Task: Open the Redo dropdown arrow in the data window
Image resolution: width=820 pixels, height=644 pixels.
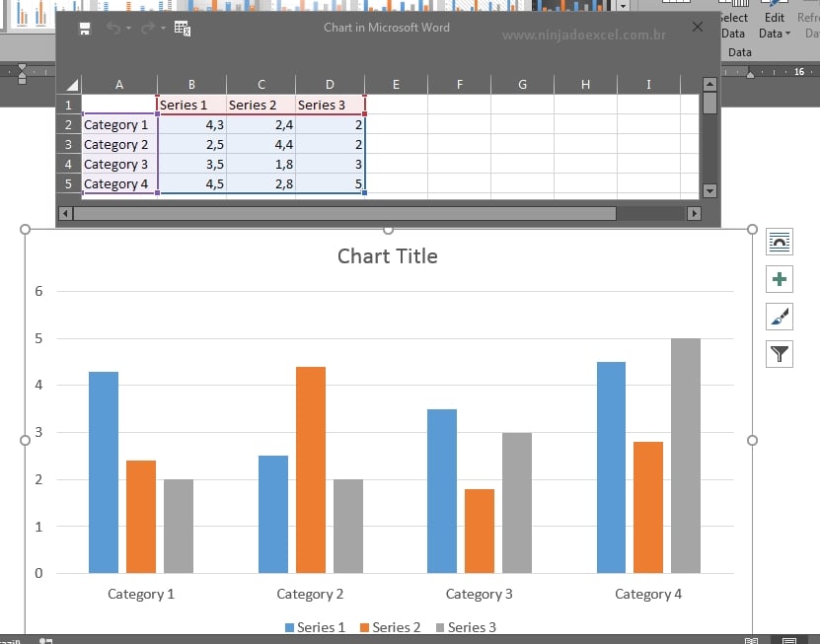Action: [x=162, y=29]
